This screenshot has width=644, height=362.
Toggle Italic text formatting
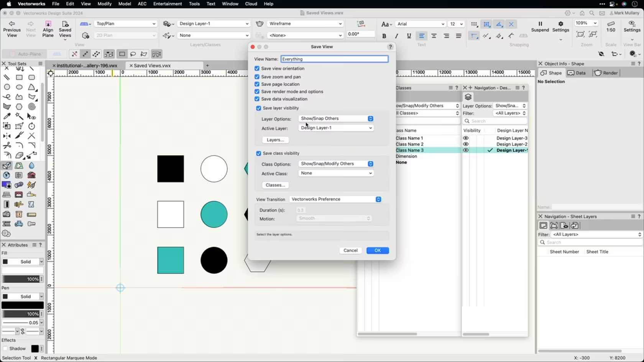(396, 36)
